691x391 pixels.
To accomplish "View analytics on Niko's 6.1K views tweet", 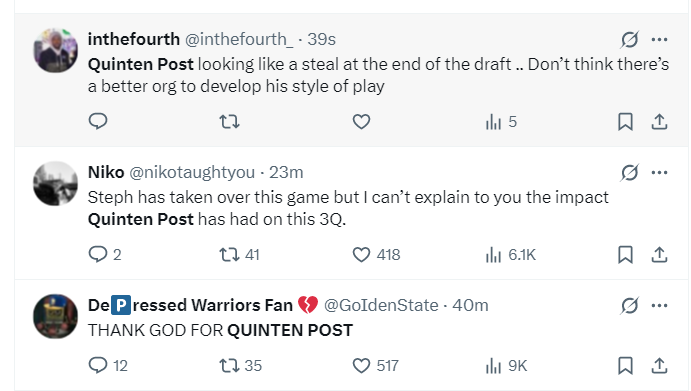I will coord(510,255).
